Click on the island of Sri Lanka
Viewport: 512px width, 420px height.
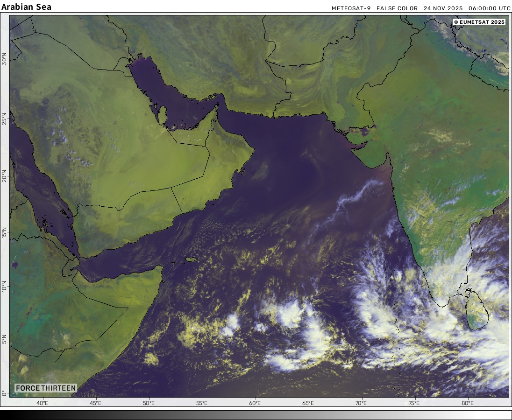pos(477,309)
